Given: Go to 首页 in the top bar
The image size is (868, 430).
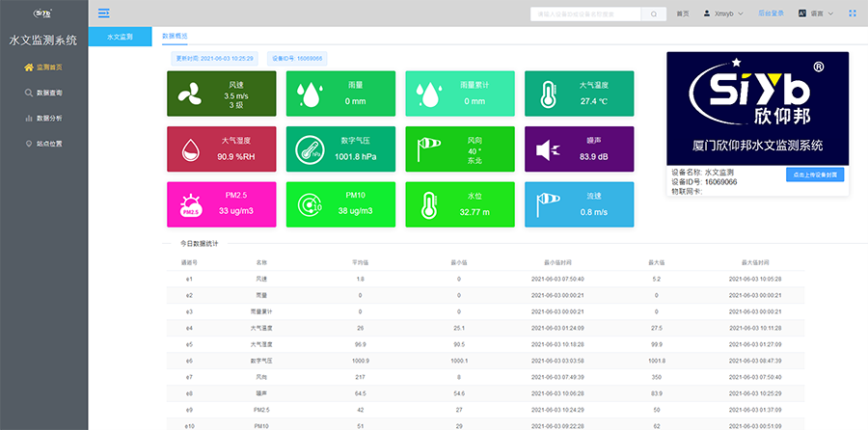Looking at the screenshot, I should click(683, 13).
